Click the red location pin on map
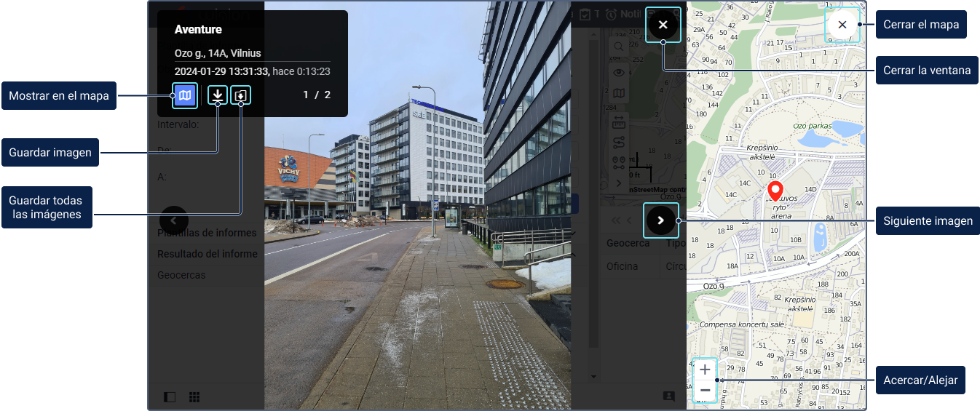Screen dimensions: 980x411 click(x=775, y=191)
